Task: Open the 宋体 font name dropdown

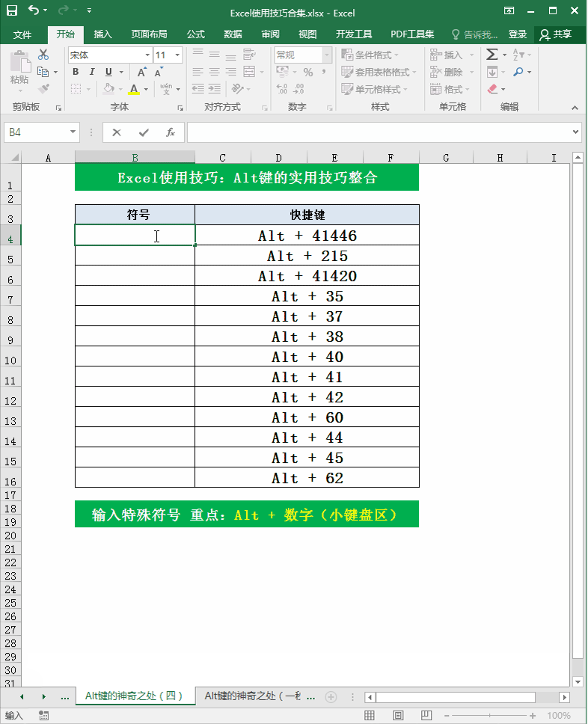Action: [x=147, y=55]
